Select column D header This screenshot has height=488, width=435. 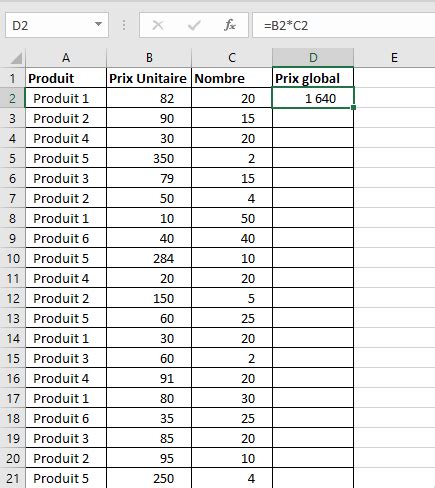point(313,58)
